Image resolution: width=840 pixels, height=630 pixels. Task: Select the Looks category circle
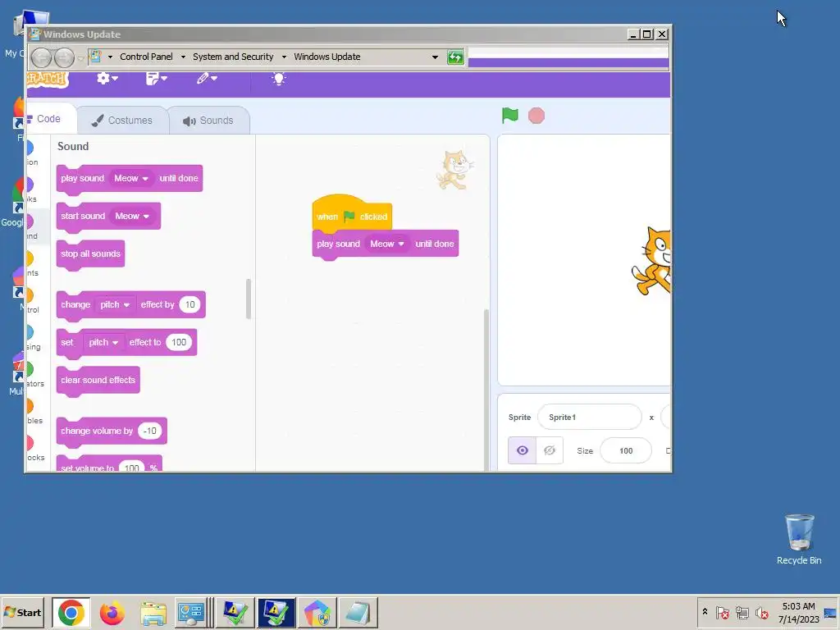(30, 185)
